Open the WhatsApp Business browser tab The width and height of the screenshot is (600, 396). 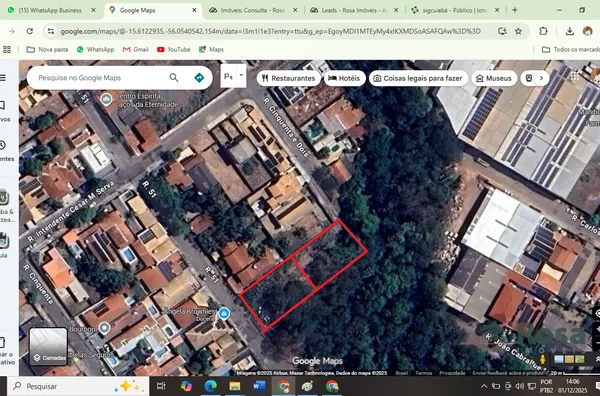coord(51,10)
